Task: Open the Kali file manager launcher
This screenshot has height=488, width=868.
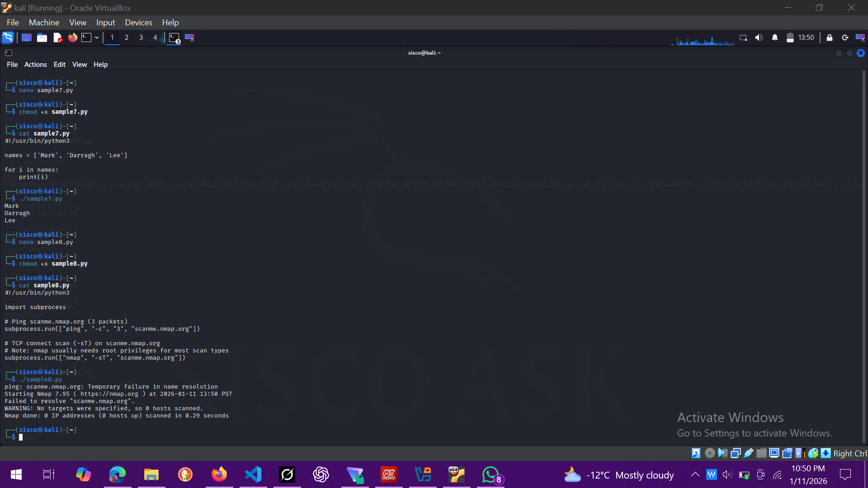Action: click(x=42, y=38)
